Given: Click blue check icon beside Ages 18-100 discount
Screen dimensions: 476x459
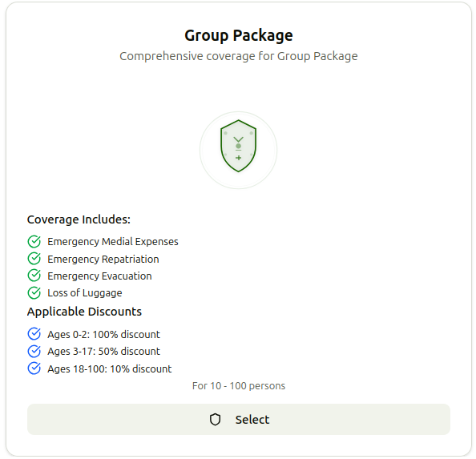Looking at the screenshot, I should point(34,368).
